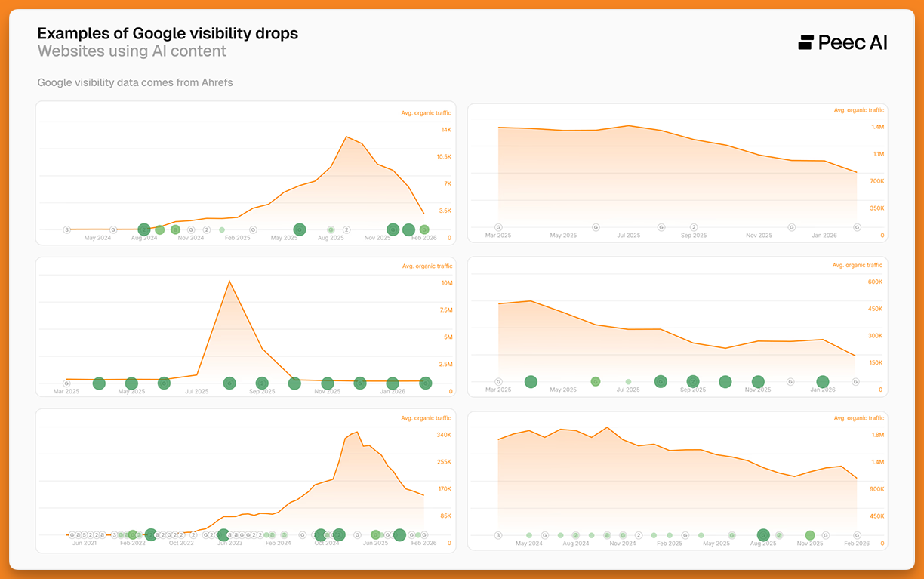Click the G marker above Mar 2025 in the 10M chart
The width and height of the screenshot is (924, 579).
[66, 383]
